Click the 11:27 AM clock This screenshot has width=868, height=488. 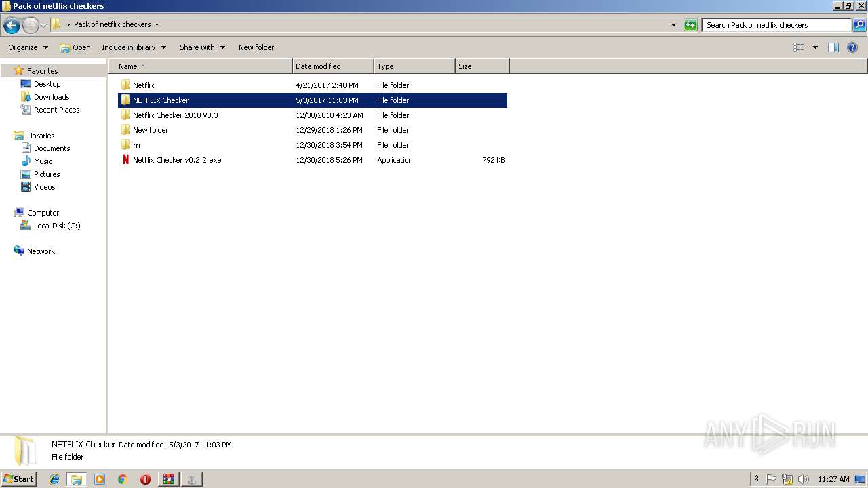833,479
